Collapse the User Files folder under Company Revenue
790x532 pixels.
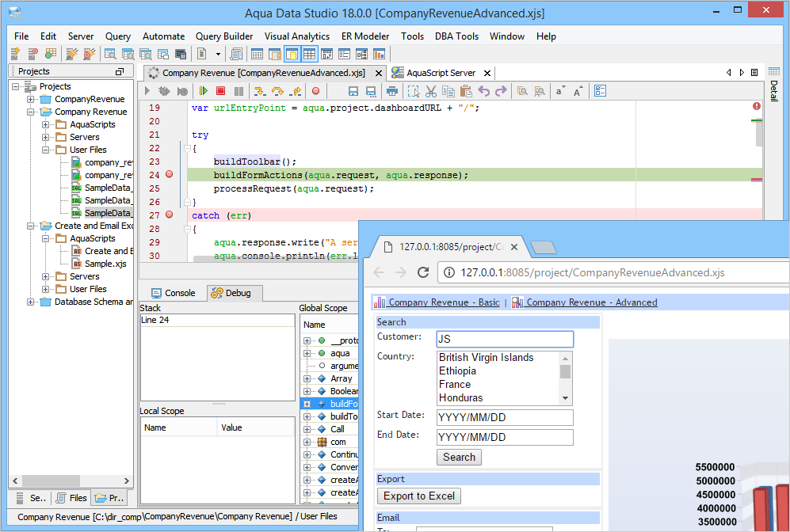(x=46, y=150)
